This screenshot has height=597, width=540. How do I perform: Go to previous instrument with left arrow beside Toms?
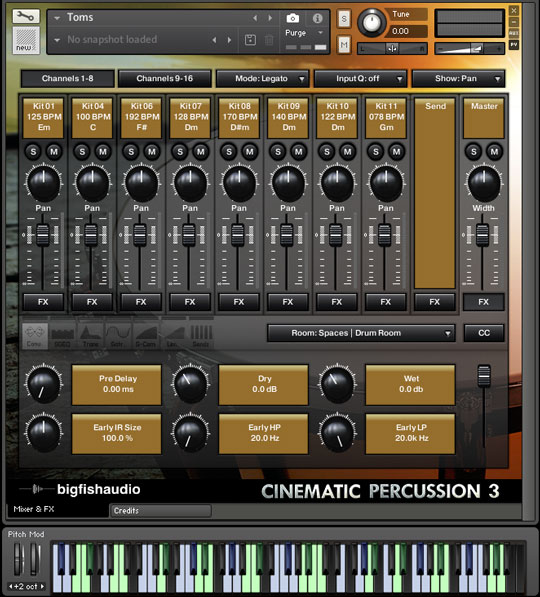(255, 18)
